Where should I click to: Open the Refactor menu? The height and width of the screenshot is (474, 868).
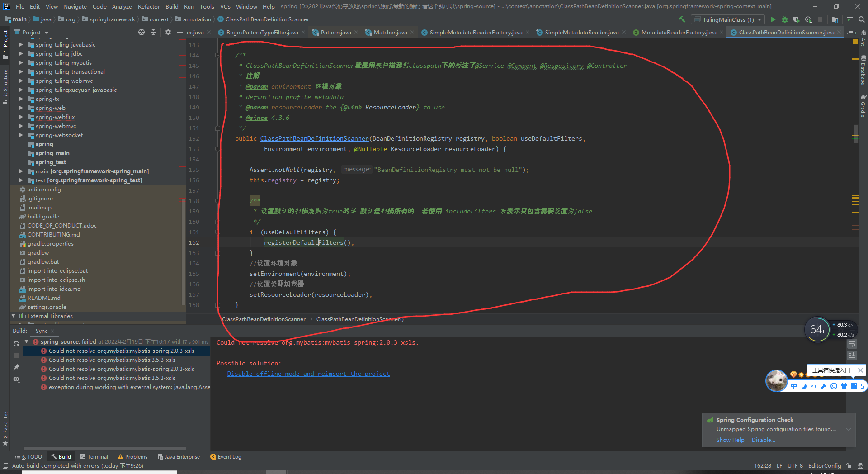point(149,6)
